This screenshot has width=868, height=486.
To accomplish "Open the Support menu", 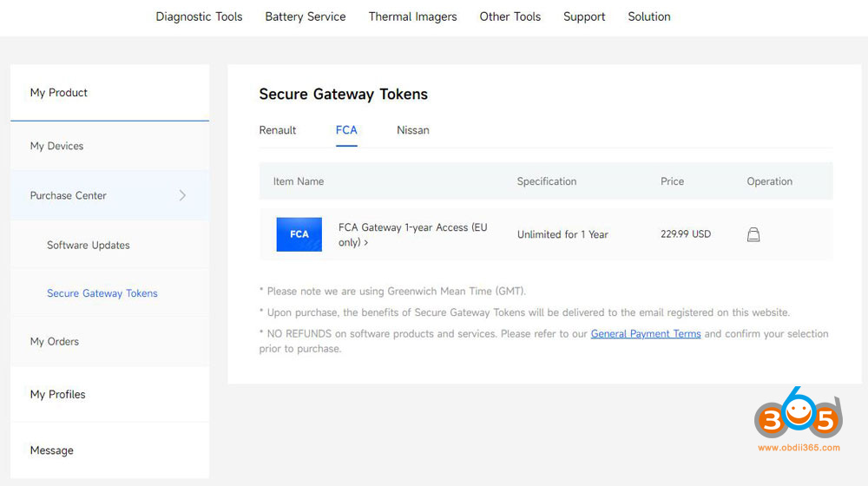I will [584, 16].
